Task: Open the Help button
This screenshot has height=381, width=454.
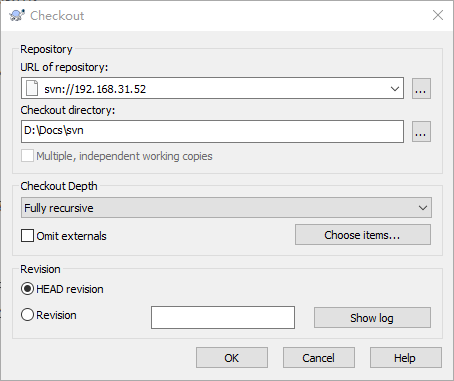Action: (406, 358)
